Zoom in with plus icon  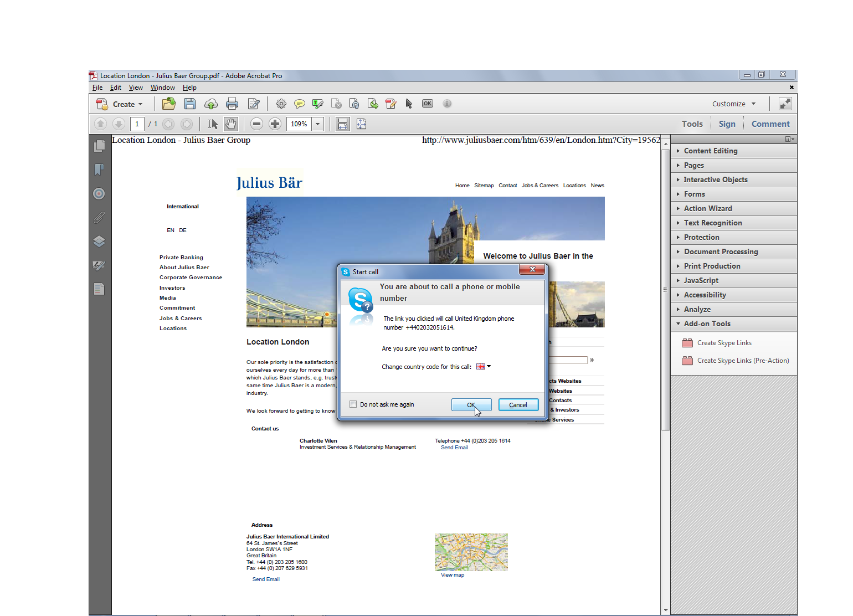coord(275,124)
